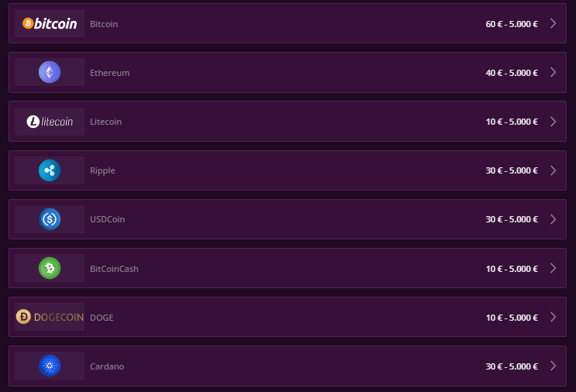Select the purple Ethereum diamond icon
This screenshot has height=392, width=576.
50,72
